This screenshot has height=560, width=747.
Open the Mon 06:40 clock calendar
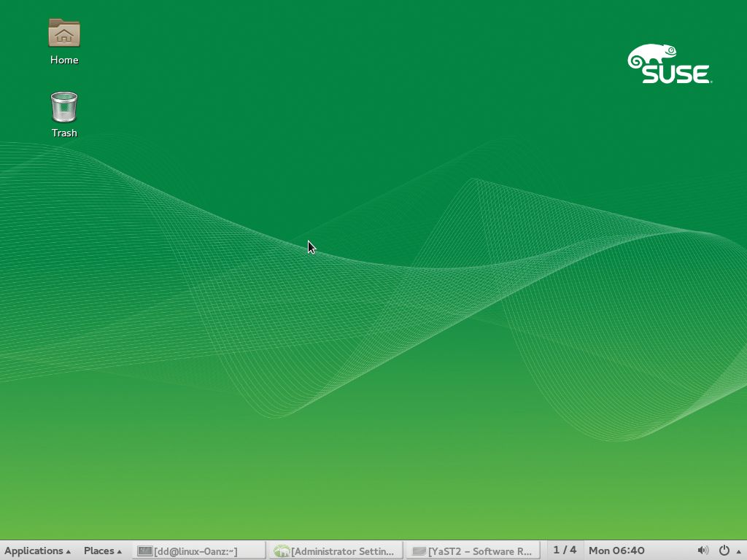pos(616,551)
